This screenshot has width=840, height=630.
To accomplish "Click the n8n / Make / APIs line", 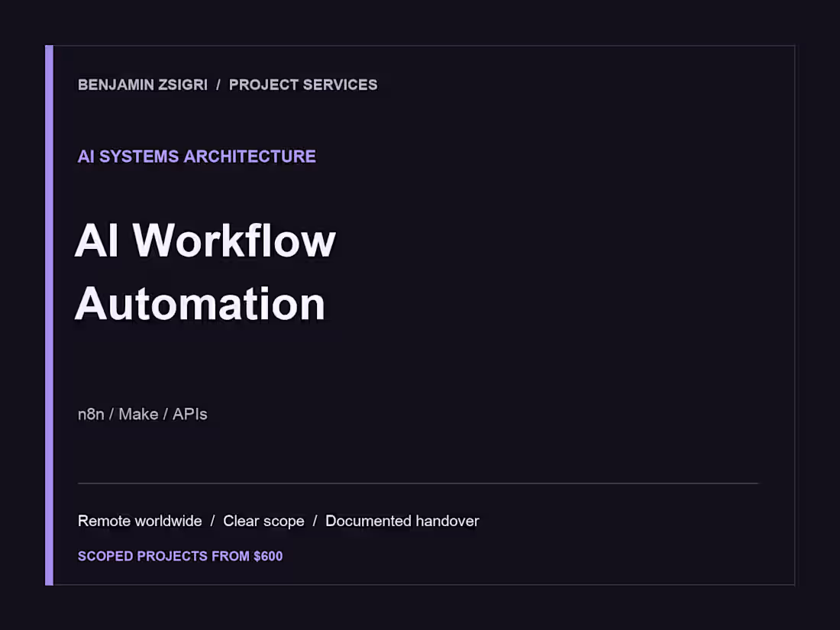I will point(143,414).
